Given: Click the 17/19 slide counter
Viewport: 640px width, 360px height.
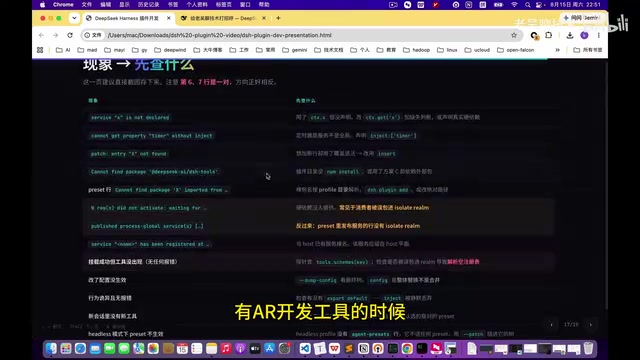Looking at the screenshot, I should [571, 325].
